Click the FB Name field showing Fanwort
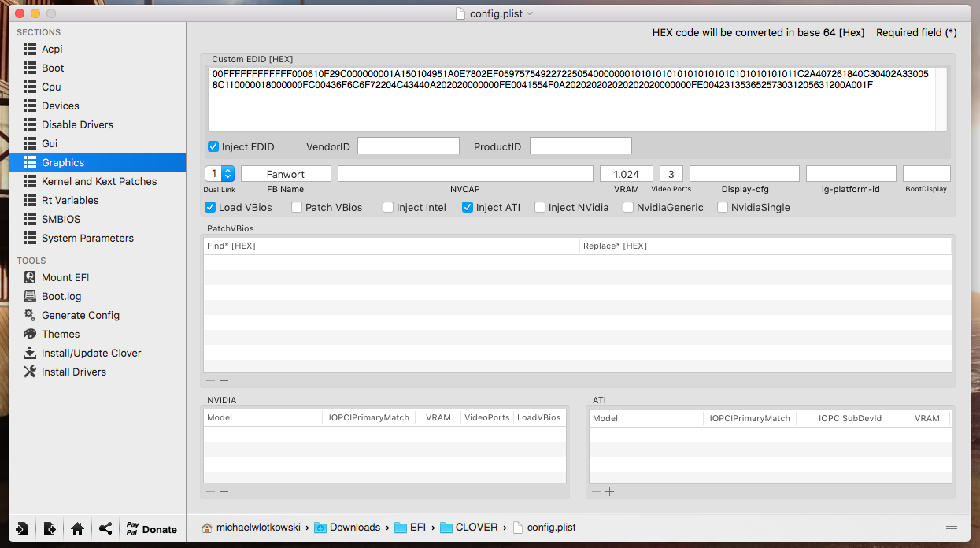The height and width of the screenshot is (548, 980). point(286,174)
